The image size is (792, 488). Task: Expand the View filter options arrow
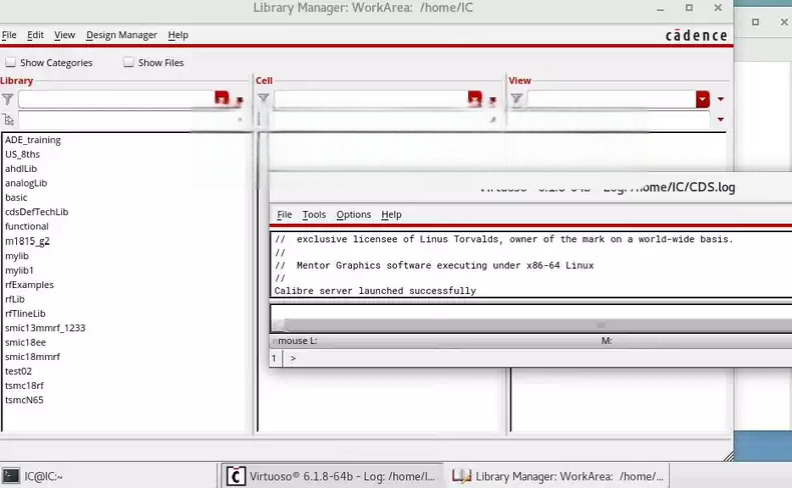[x=721, y=99]
